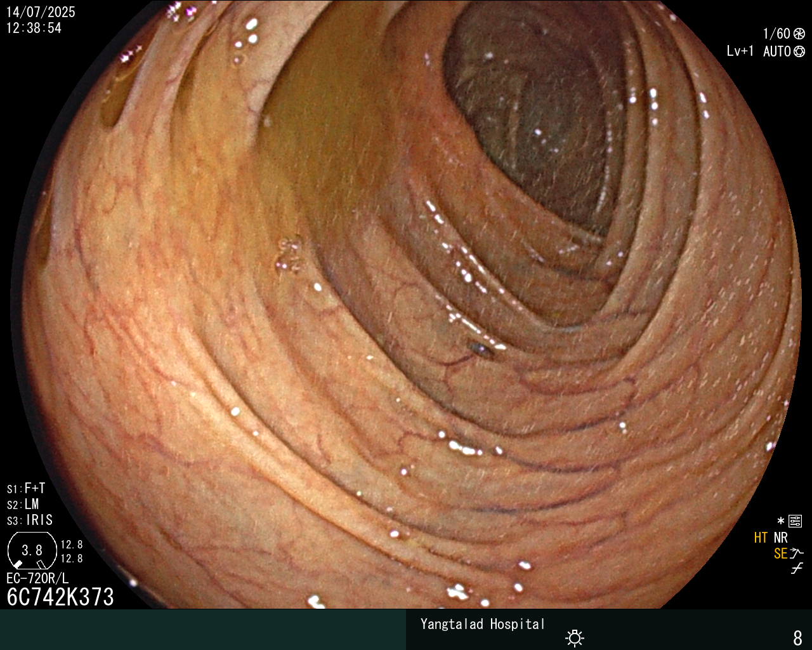The height and width of the screenshot is (650, 812).
Task: Click the Yangtalad Hospital label
Action: (x=483, y=624)
